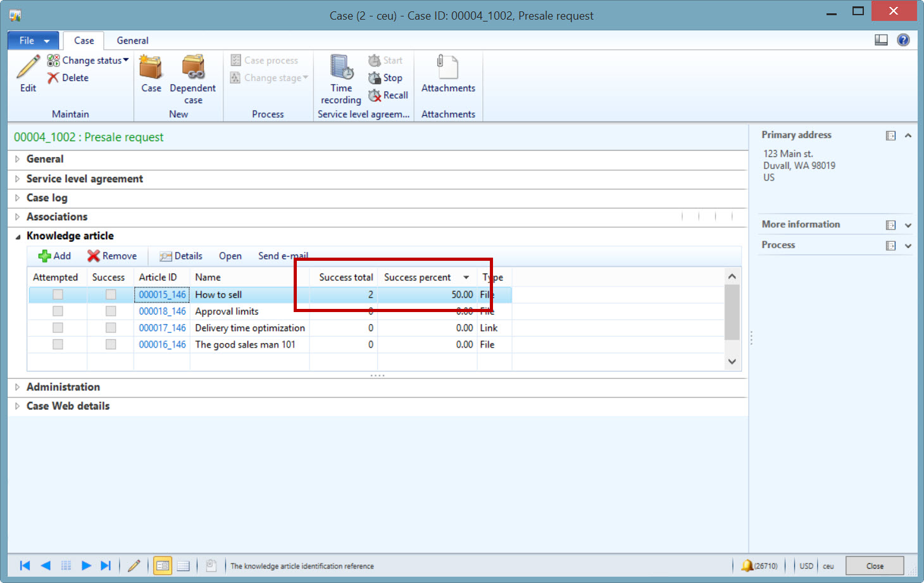This screenshot has height=583, width=924.
Task: Check Success box for Approval limits
Action: [111, 311]
